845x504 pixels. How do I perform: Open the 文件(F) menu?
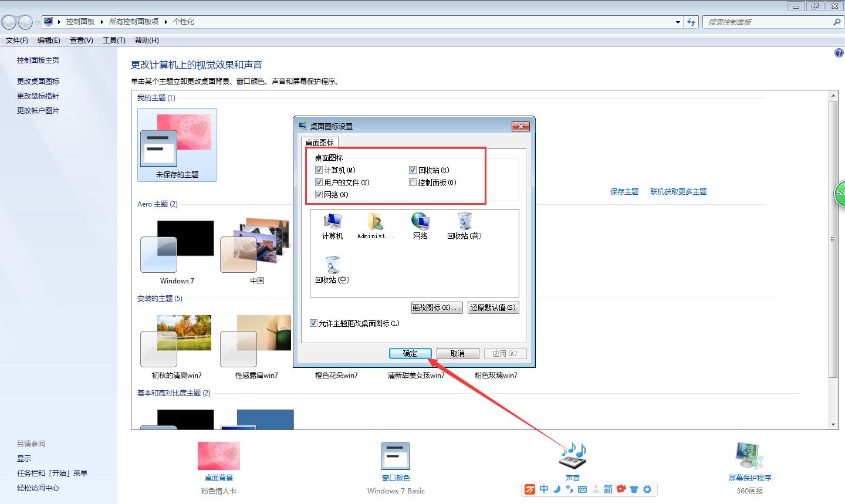pyautogui.click(x=17, y=40)
